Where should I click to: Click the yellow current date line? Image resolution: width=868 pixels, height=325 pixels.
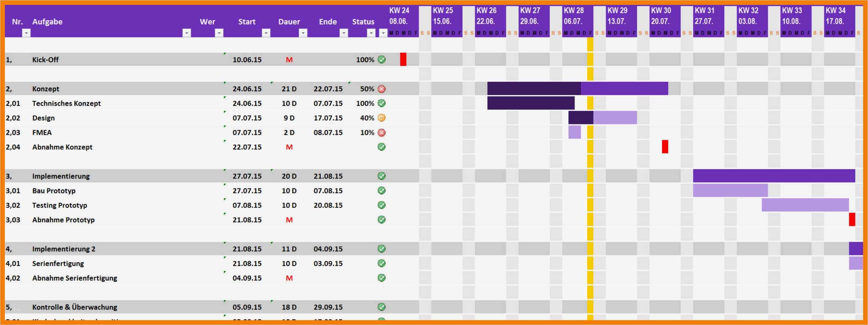[x=590, y=156]
